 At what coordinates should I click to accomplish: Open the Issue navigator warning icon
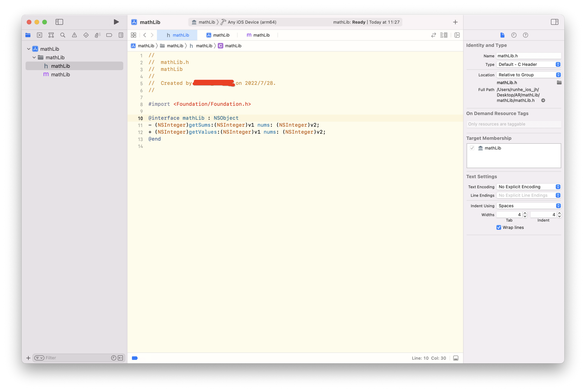point(74,35)
